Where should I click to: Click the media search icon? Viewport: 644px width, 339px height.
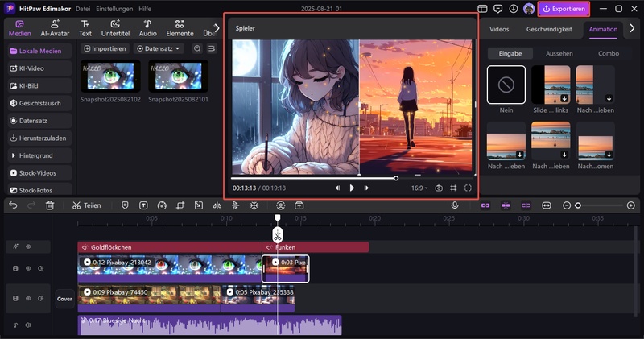click(197, 48)
